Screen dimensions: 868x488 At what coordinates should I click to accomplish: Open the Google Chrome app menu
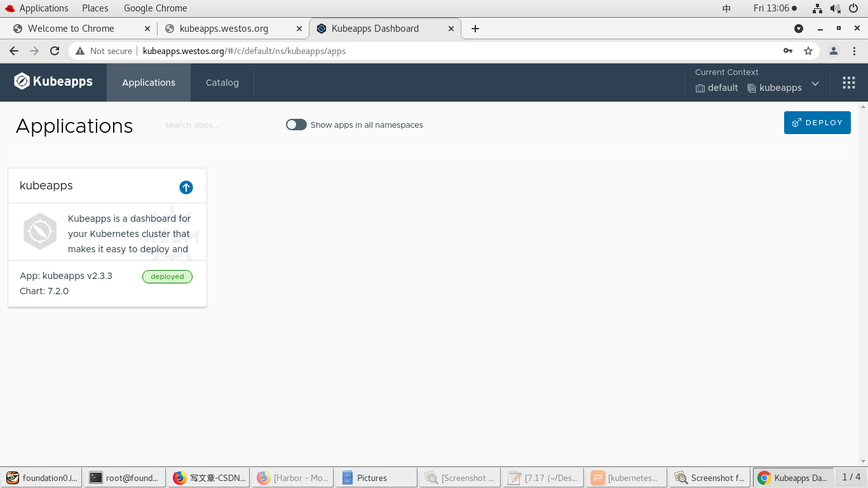[155, 8]
